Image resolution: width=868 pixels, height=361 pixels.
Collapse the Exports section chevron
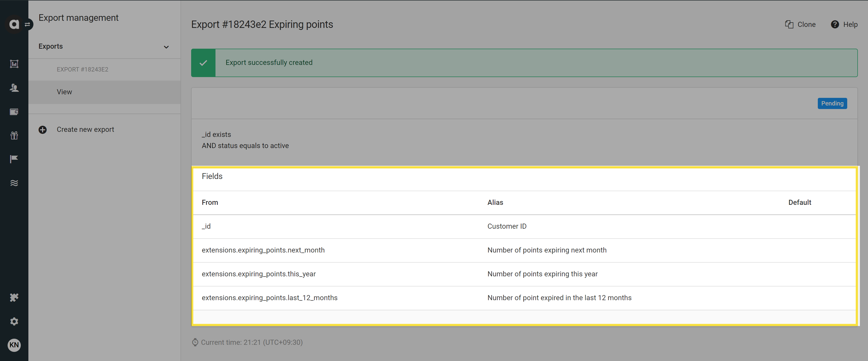[x=166, y=47]
